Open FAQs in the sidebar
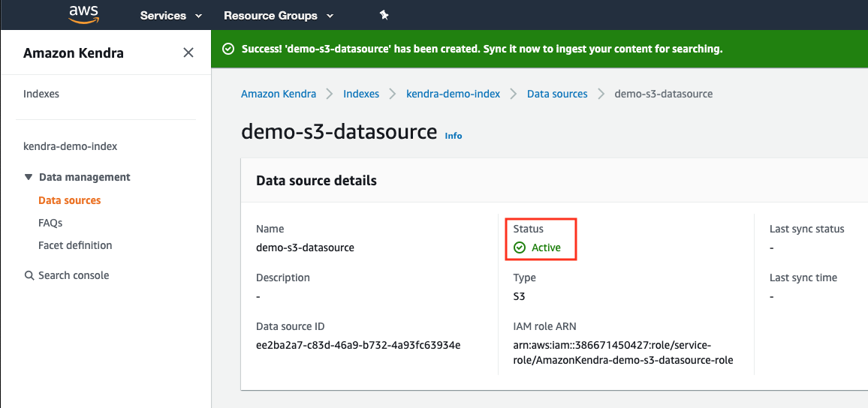This screenshot has height=408, width=868. [50, 223]
